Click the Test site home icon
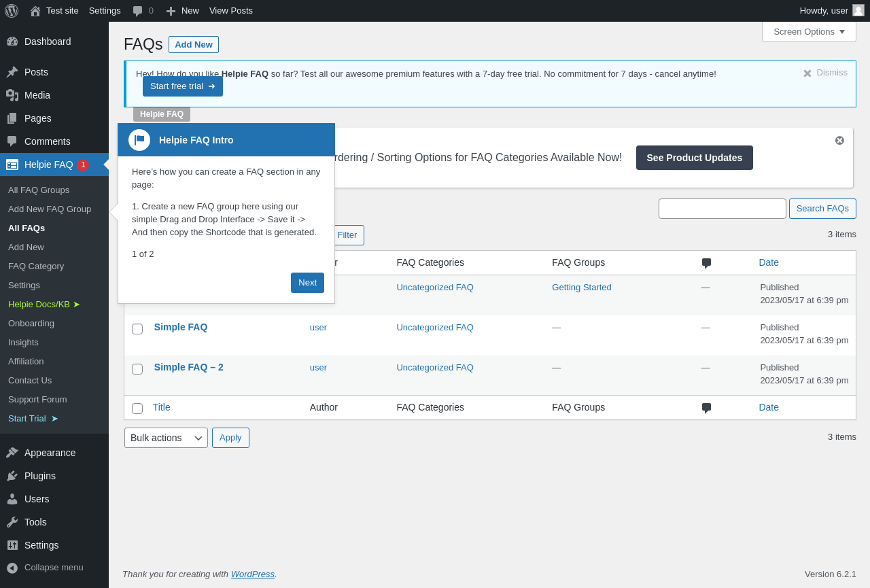The image size is (870, 588). tap(35, 11)
